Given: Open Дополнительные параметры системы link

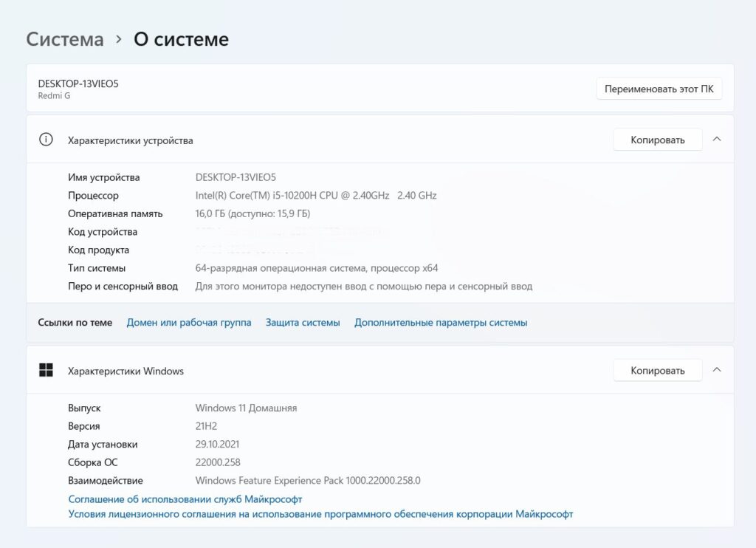Looking at the screenshot, I should pos(441,322).
